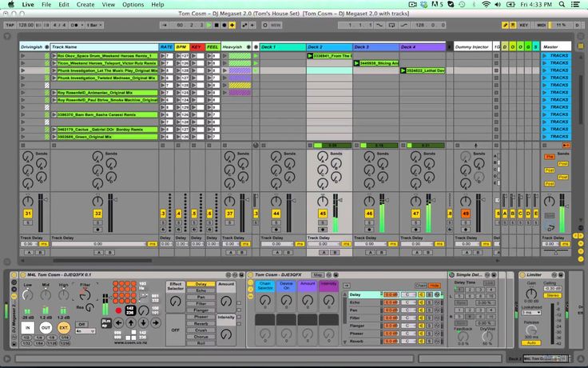Unfold the Drivingish group track toggle

coord(46,47)
